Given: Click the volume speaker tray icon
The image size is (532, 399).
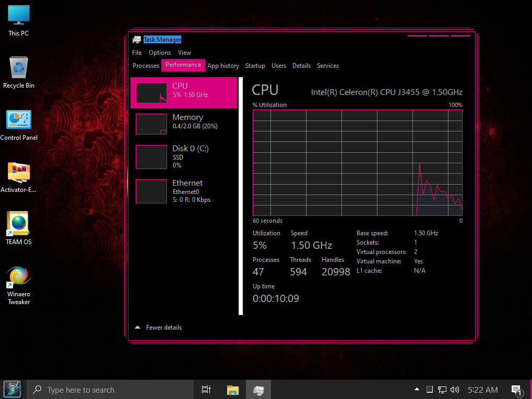Looking at the screenshot, I should pos(455,390).
